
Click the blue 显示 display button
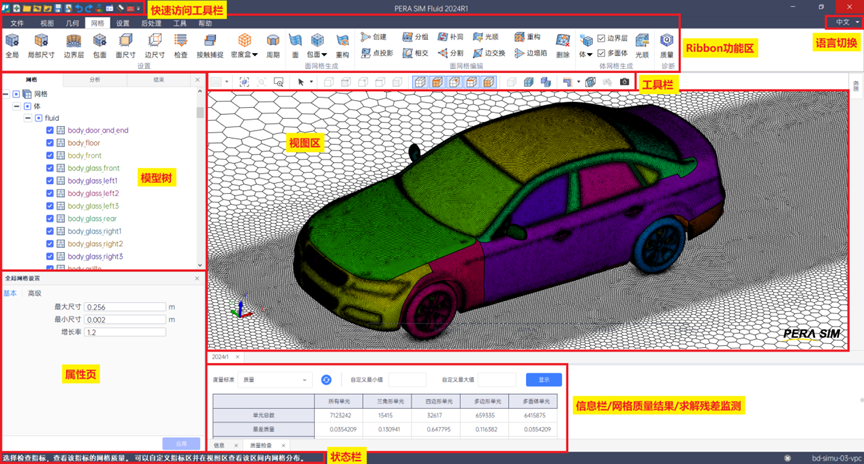[x=543, y=380]
